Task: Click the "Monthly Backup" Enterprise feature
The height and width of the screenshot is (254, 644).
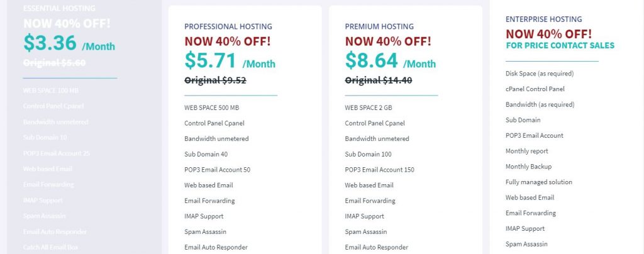Action: tap(528, 167)
